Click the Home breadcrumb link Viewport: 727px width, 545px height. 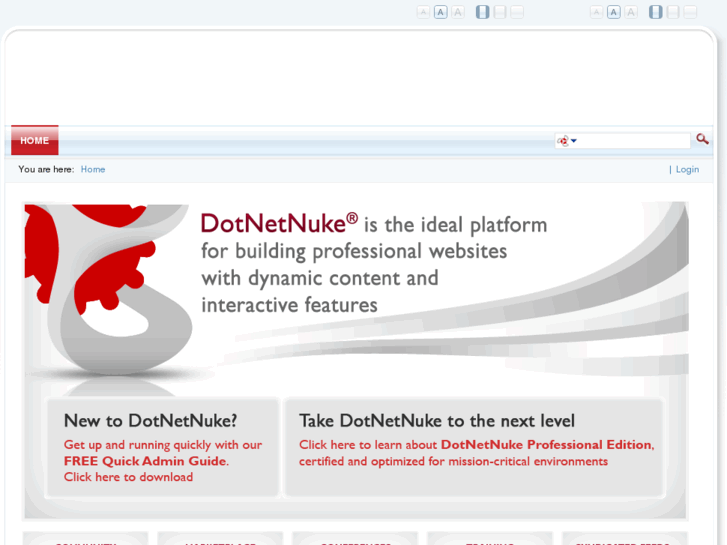93,170
